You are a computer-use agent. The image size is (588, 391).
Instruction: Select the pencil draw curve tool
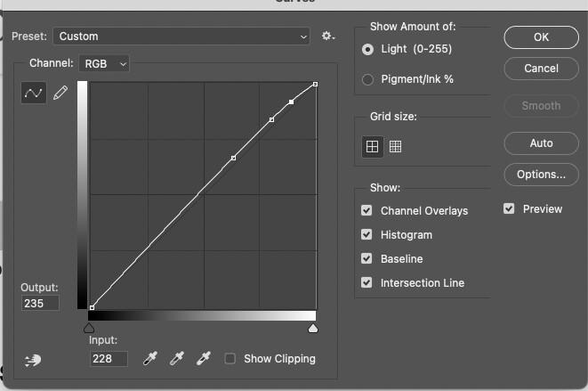60,94
